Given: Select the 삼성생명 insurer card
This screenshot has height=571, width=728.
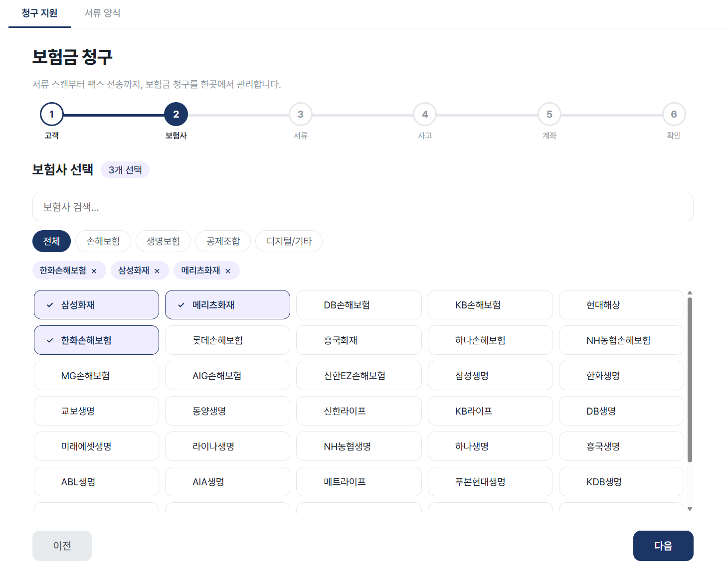Looking at the screenshot, I should click(x=490, y=376).
